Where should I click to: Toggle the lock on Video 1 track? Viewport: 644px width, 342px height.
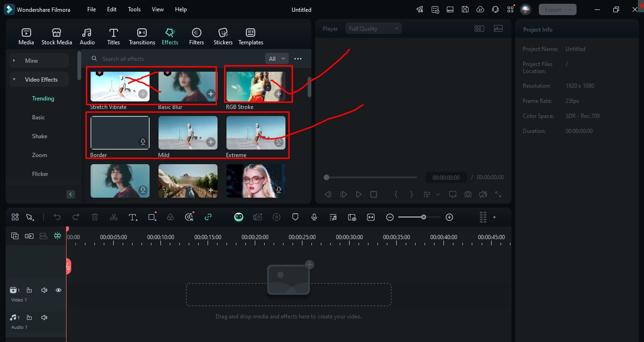(x=29, y=290)
